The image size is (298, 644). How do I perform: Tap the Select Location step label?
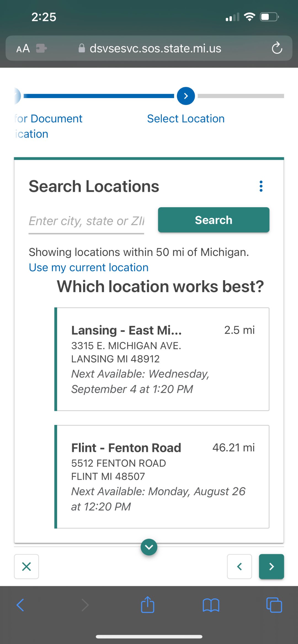186,119
